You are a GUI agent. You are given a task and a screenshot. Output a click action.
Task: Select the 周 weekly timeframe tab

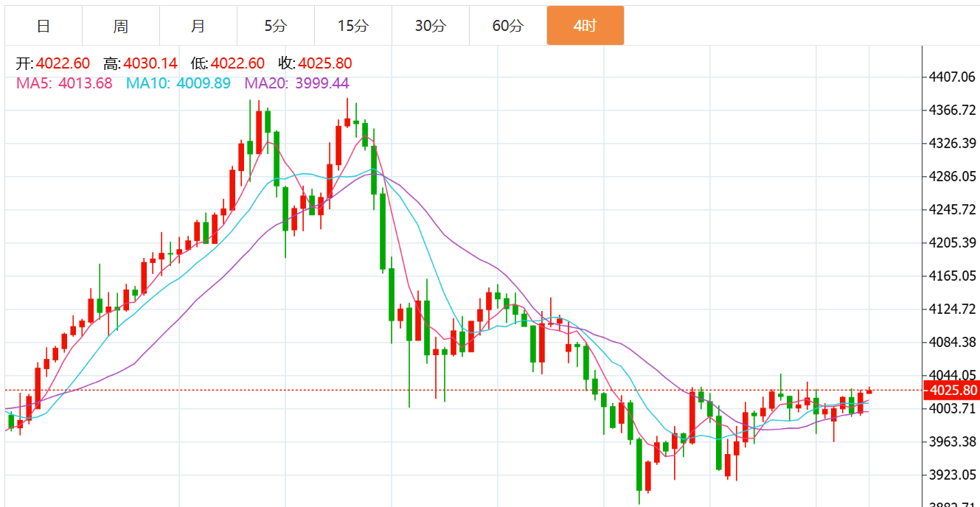click(x=121, y=26)
